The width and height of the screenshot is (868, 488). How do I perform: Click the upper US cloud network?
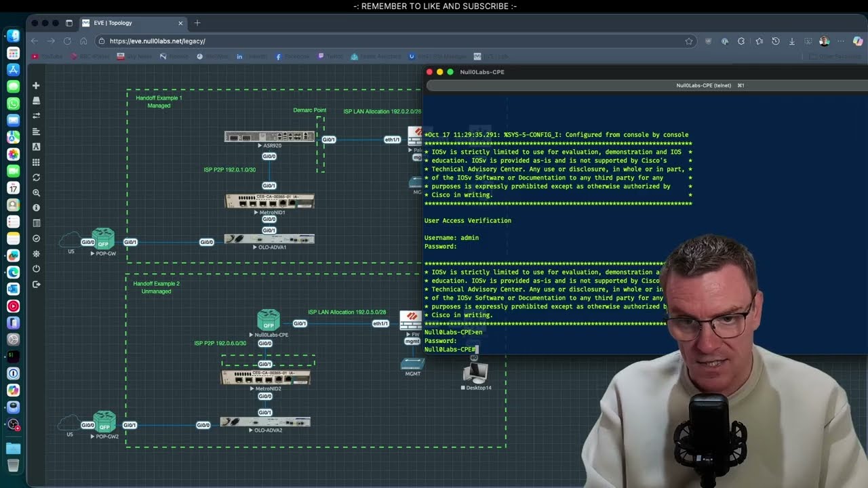(70, 239)
